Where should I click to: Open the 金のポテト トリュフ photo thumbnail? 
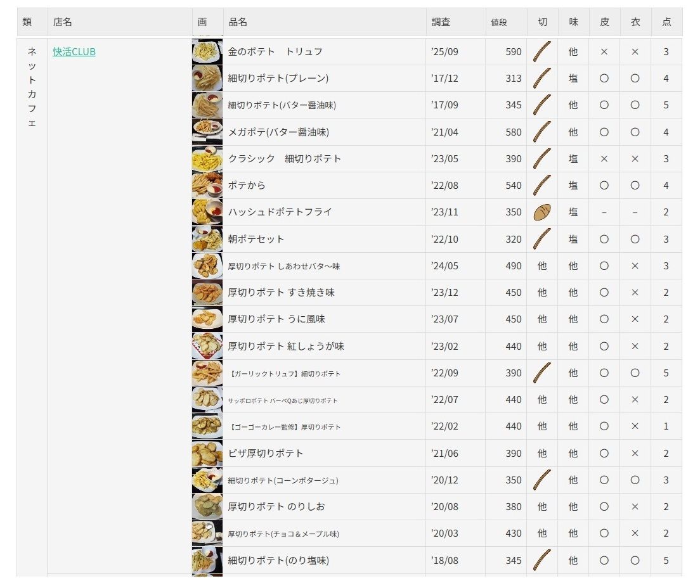(207, 51)
